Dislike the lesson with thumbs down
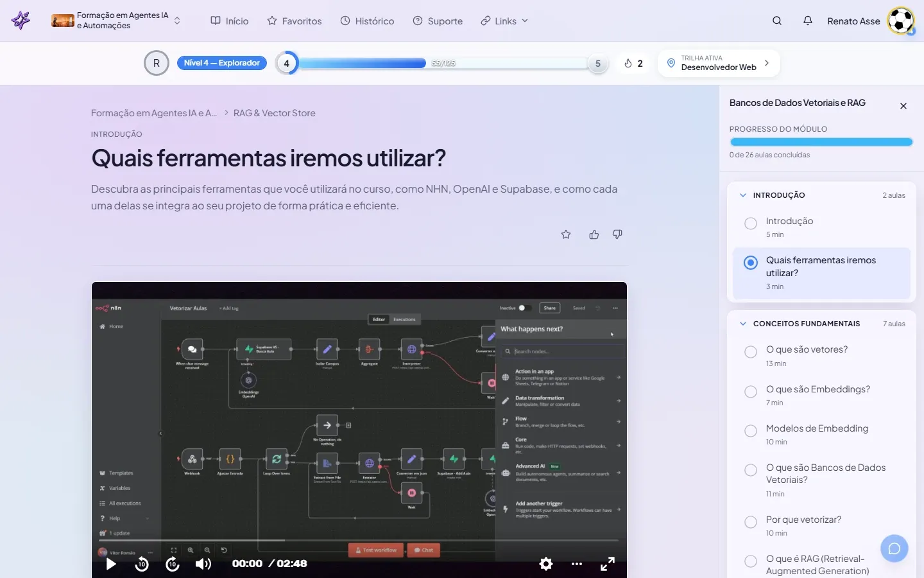The height and width of the screenshot is (578, 924). [x=617, y=234]
